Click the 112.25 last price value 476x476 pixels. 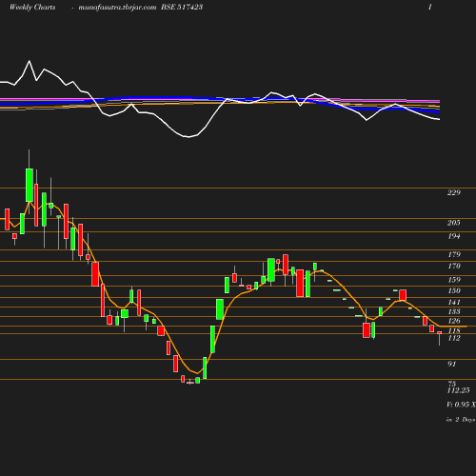click(x=458, y=390)
